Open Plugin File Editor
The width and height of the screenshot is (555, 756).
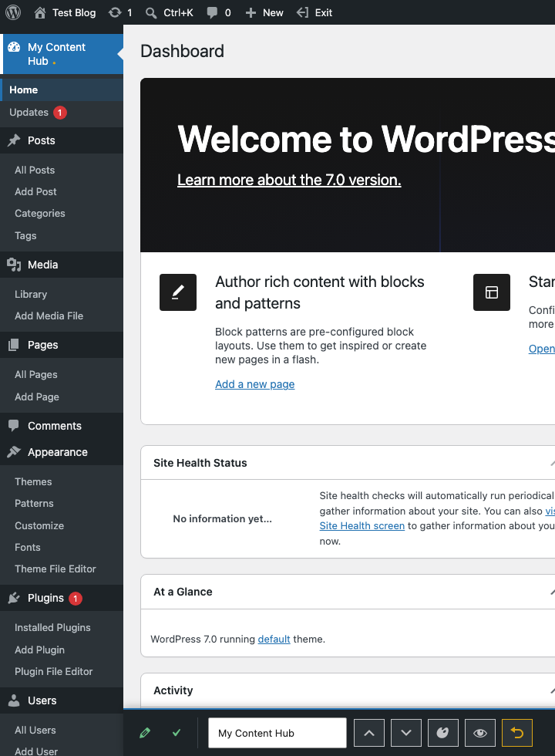(x=53, y=672)
